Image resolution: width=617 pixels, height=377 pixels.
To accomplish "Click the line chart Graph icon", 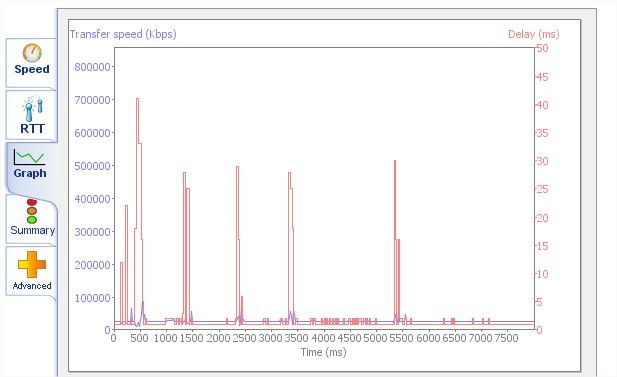I will [30, 157].
